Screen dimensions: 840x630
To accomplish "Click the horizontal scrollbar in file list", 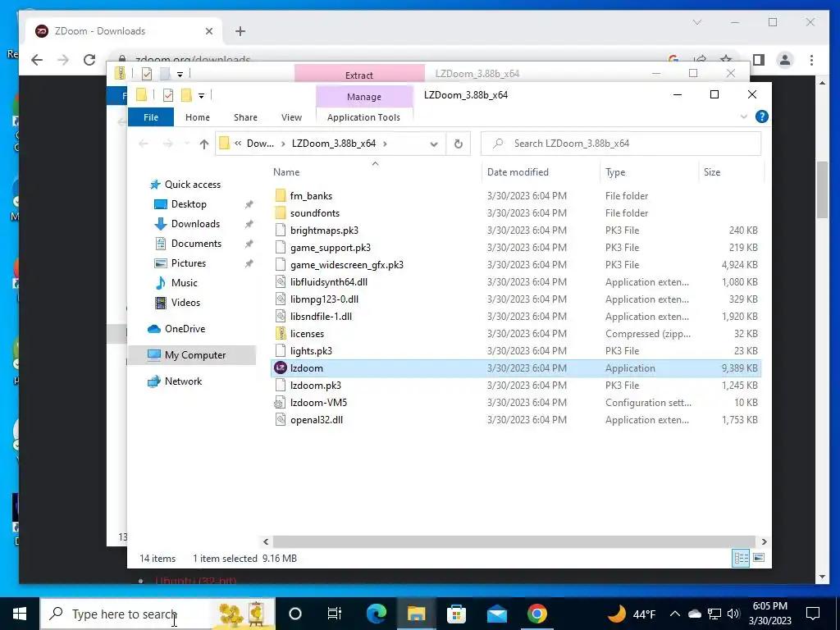I will tap(514, 541).
